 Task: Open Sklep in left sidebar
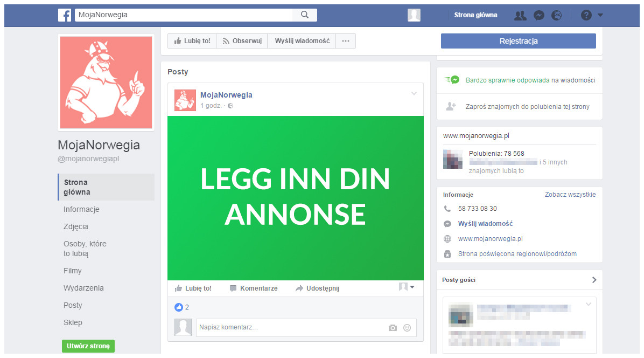(73, 322)
